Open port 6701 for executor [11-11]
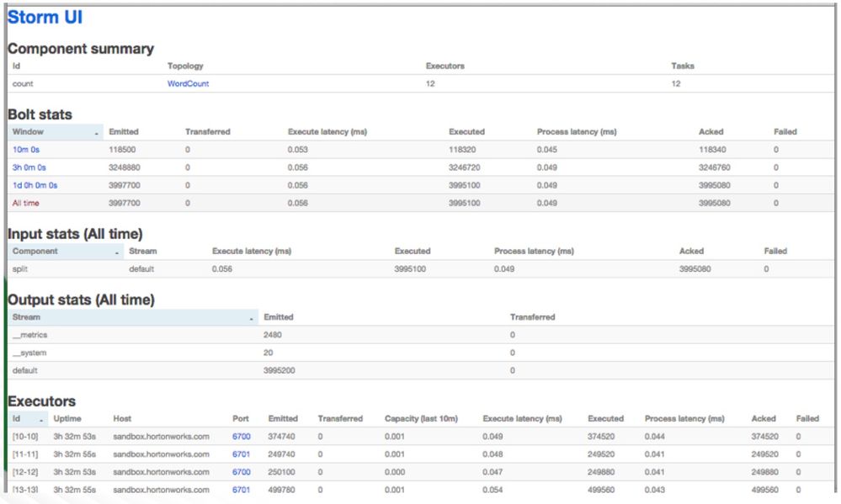 tap(241, 454)
